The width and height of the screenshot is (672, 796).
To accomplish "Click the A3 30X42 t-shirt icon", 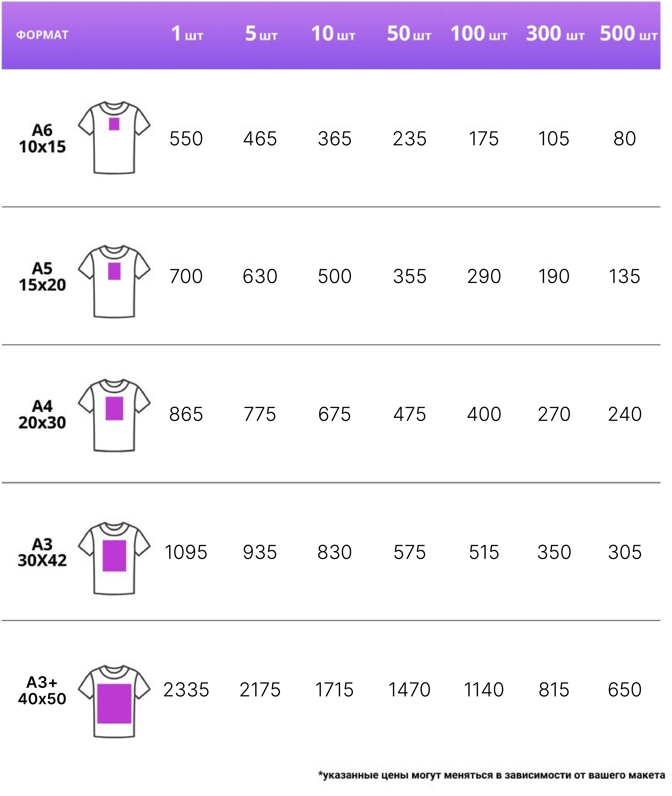I will (114, 558).
